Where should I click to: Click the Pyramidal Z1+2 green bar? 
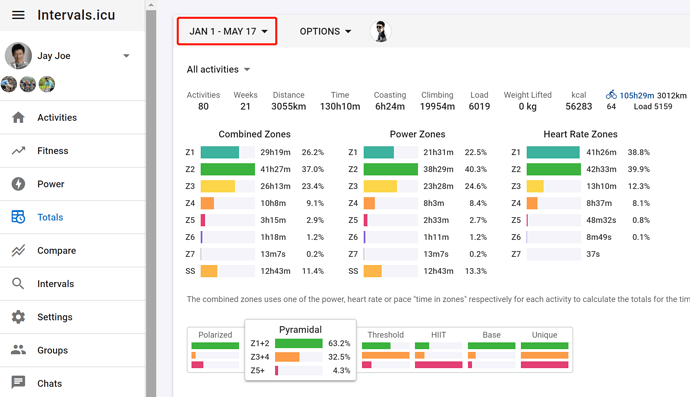(299, 343)
